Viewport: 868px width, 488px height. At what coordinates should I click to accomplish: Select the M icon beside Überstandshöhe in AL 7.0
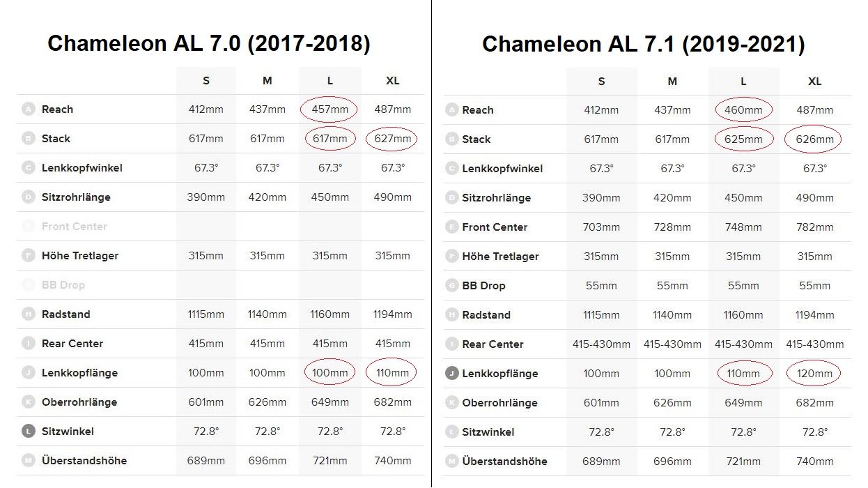pos(29,461)
